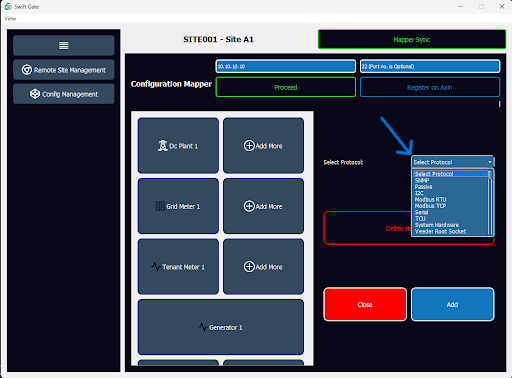Viewport: 512px width, 378px height.
Task: Open Config Management from sidebar
Action: pos(63,94)
